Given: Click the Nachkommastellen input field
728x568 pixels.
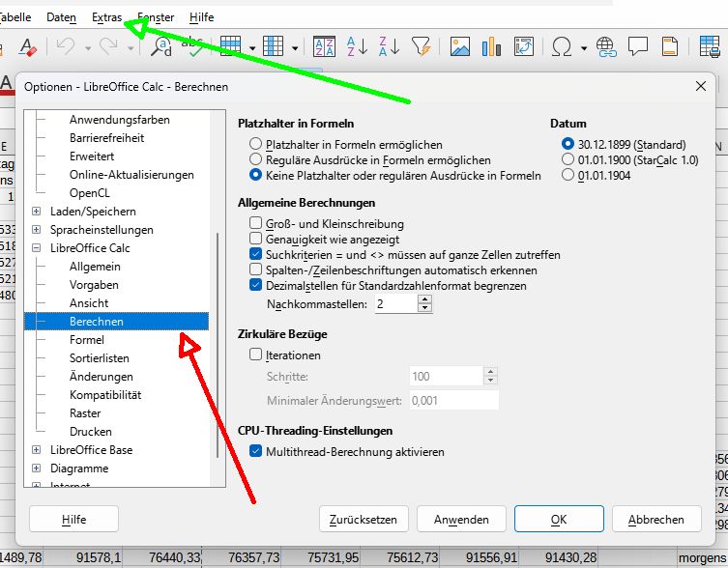Looking at the screenshot, I should pos(396,304).
